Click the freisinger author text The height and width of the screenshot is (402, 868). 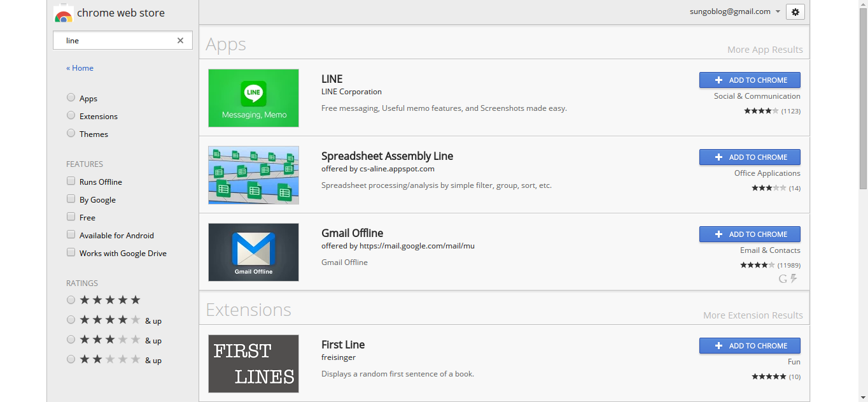[x=338, y=357]
